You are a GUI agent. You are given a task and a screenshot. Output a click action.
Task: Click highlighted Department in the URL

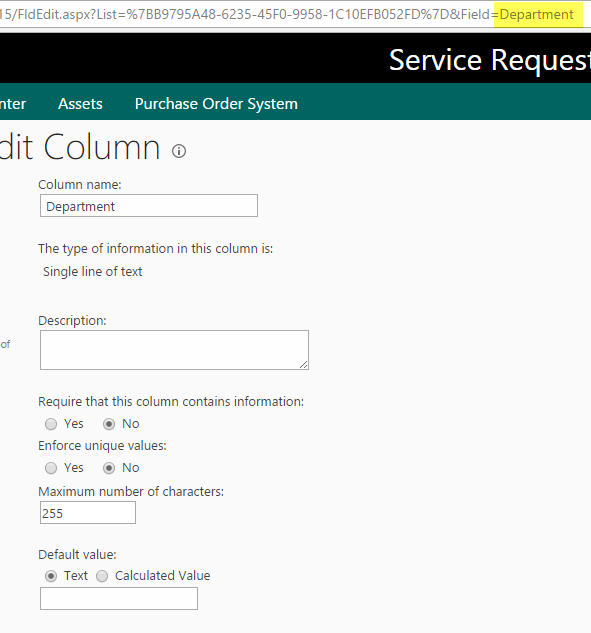tap(537, 15)
